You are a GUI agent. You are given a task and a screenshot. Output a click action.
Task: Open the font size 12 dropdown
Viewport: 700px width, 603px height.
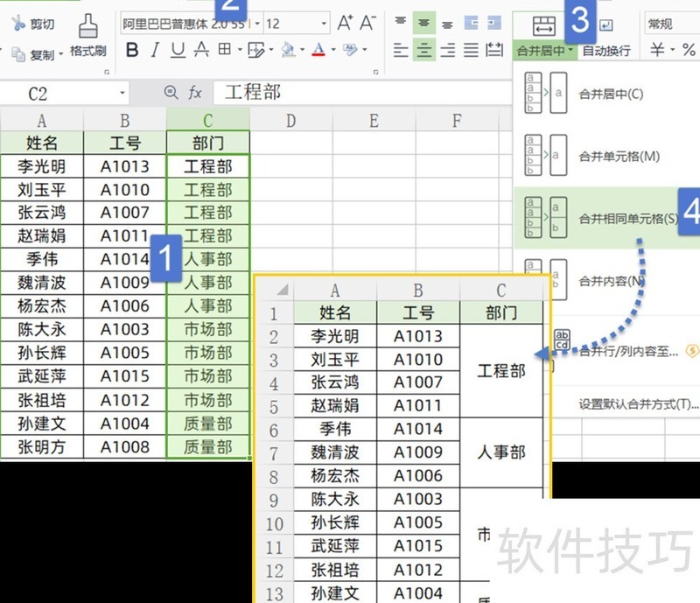324,24
